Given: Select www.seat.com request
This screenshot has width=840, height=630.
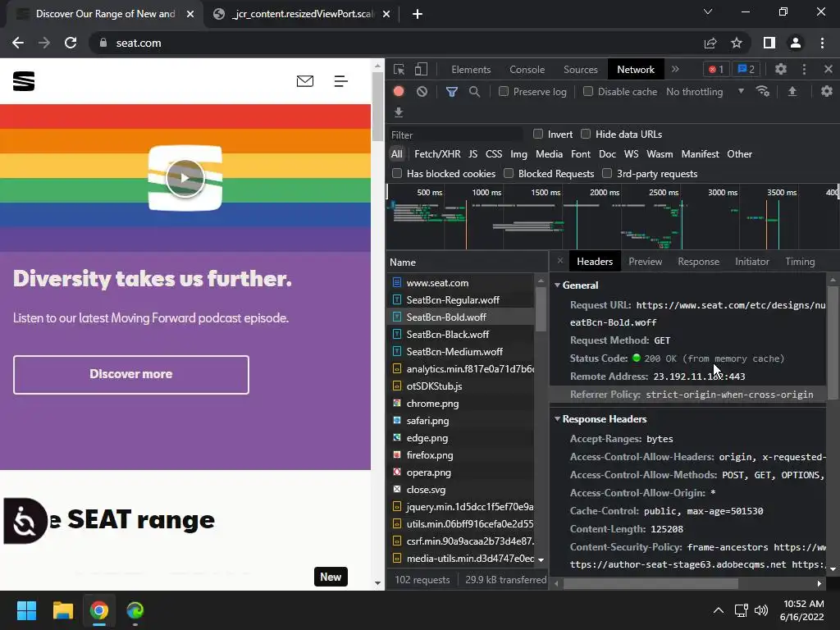Looking at the screenshot, I should [x=460, y=283].
